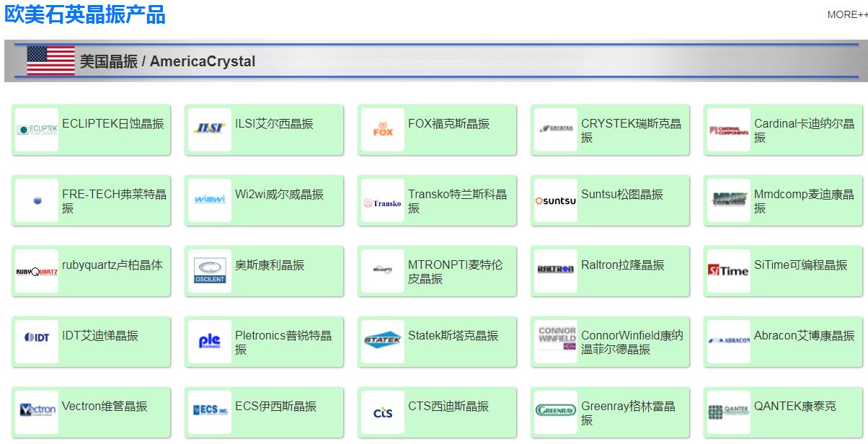Open ECLIPTEK日蚀晶振 text link

[x=113, y=124]
